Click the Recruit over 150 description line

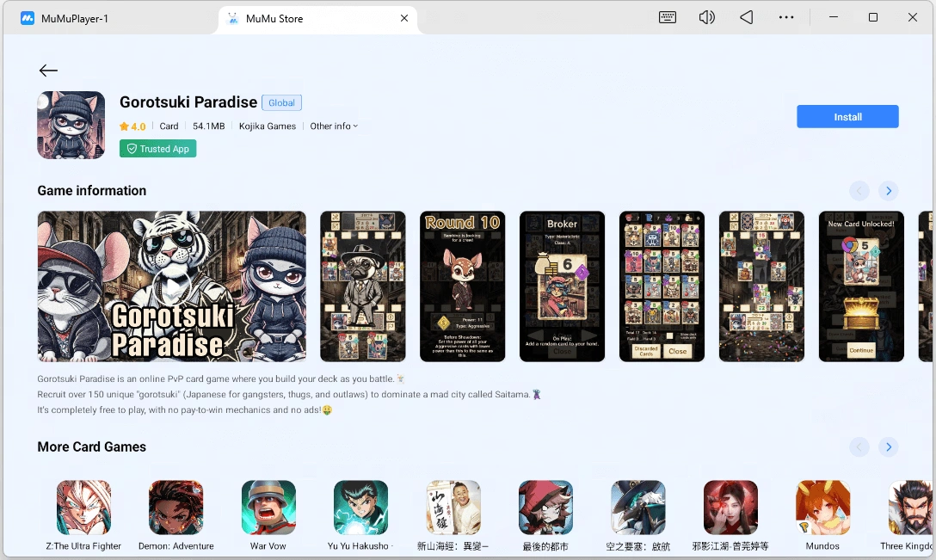289,394
